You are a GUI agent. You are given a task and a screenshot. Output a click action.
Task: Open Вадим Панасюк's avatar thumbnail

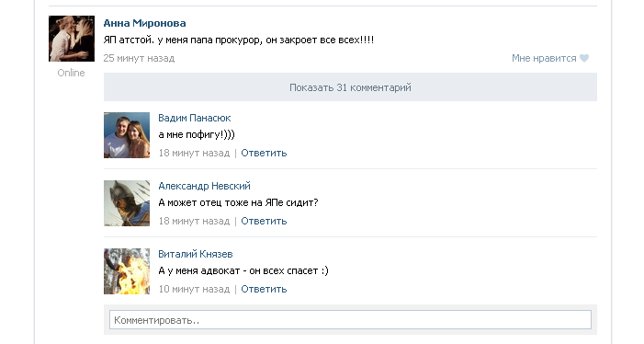click(127, 135)
